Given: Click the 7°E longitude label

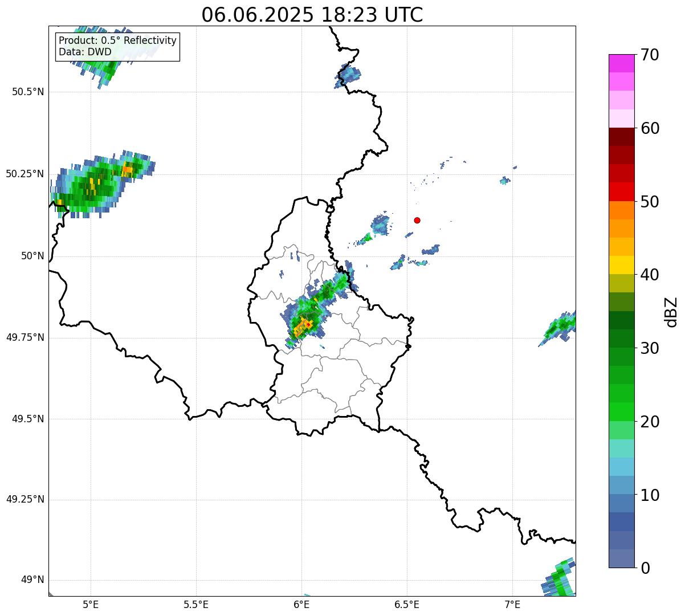Looking at the screenshot, I should coord(512,605).
